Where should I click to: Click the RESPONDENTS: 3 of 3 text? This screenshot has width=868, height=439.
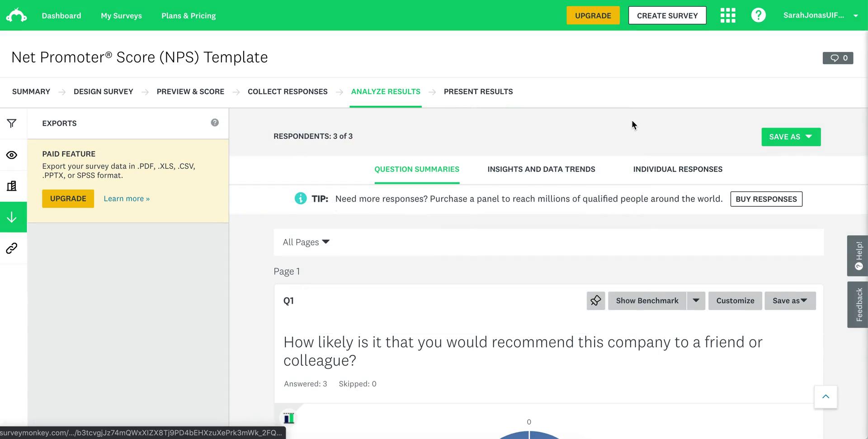313,136
